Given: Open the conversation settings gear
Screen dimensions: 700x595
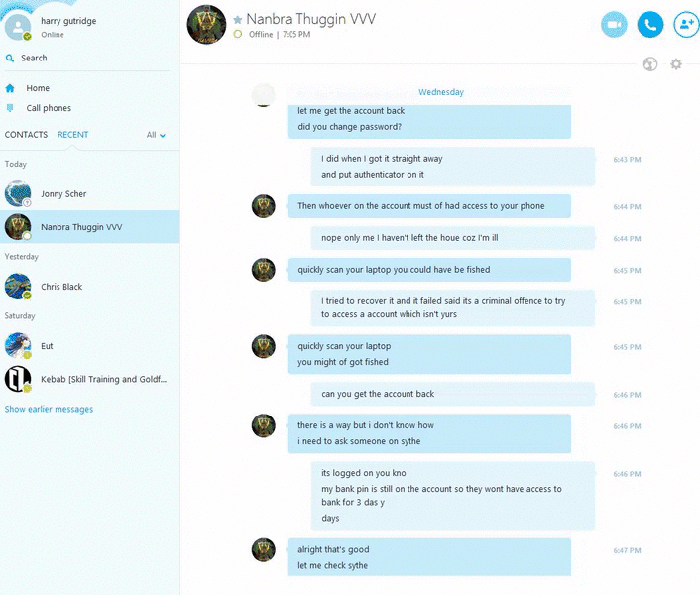Looking at the screenshot, I should 676,64.
